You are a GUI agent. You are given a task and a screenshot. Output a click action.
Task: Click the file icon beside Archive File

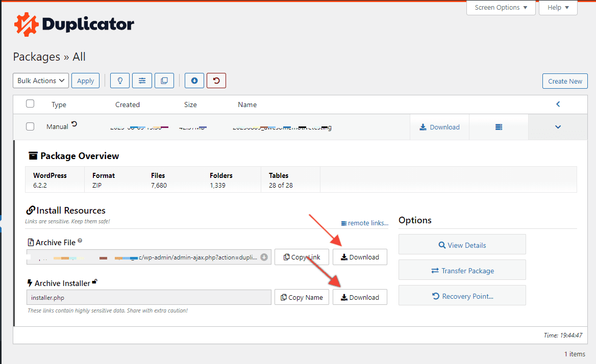pos(31,242)
